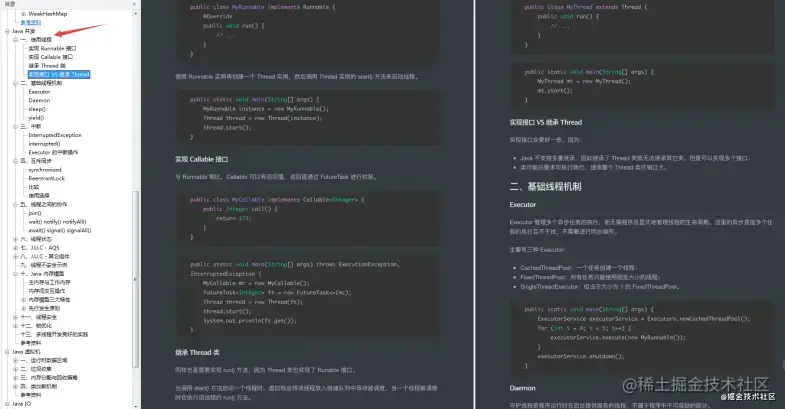Select the 实现 Runnable 接口 bookmark
Screen dimensions: 785x409
tap(52, 49)
